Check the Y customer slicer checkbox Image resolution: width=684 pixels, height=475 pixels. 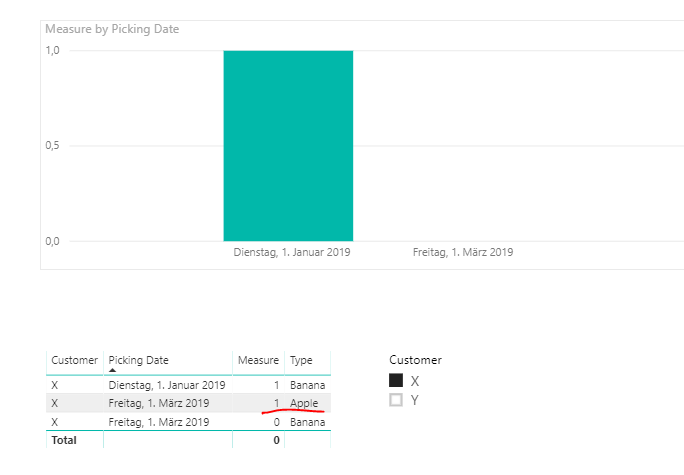[396, 400]
